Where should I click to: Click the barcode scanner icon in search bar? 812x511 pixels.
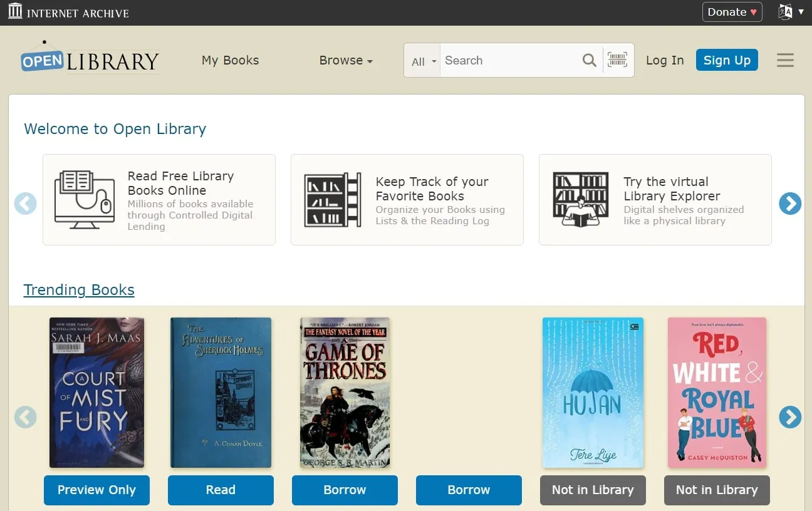(617, 59)
